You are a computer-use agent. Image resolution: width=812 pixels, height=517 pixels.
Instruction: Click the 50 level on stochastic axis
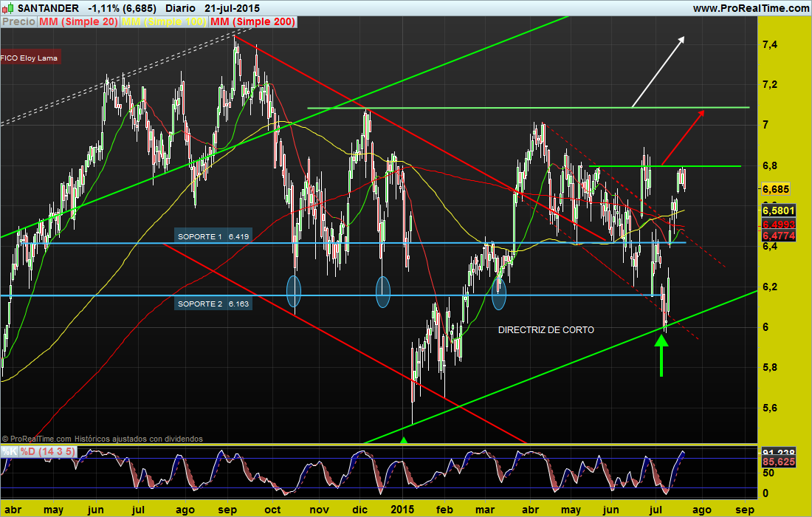click(768, 473)
